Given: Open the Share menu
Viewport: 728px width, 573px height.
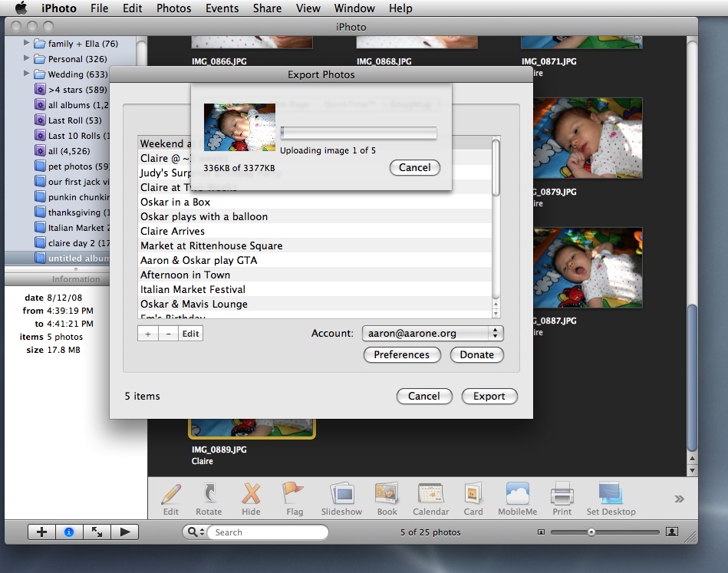Looking at the screenshot, I should 266,8.
